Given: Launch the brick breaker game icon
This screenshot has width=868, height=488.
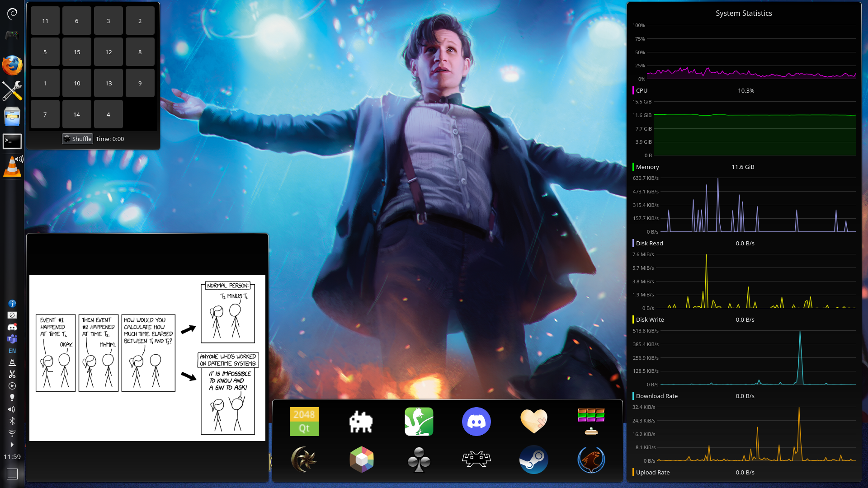Looking at the screenshot, I should (591, 421).
